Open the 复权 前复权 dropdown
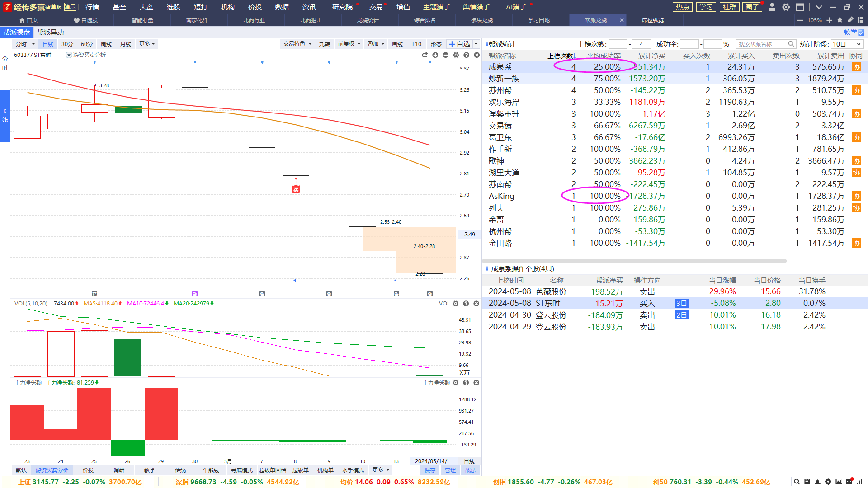 click(x=349, y=44)
